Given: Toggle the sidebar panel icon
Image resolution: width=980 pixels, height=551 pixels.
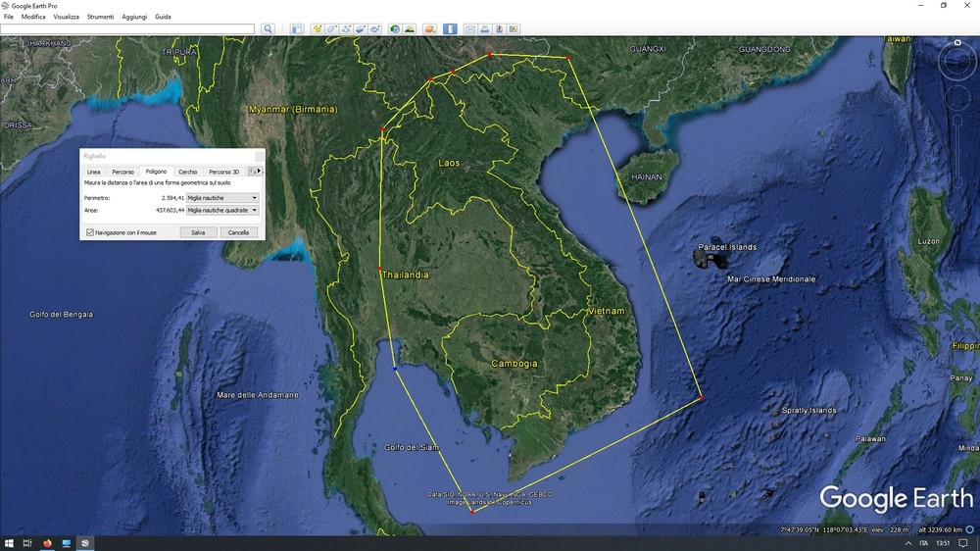Looking at the screenshot, I should pos(297,28).
